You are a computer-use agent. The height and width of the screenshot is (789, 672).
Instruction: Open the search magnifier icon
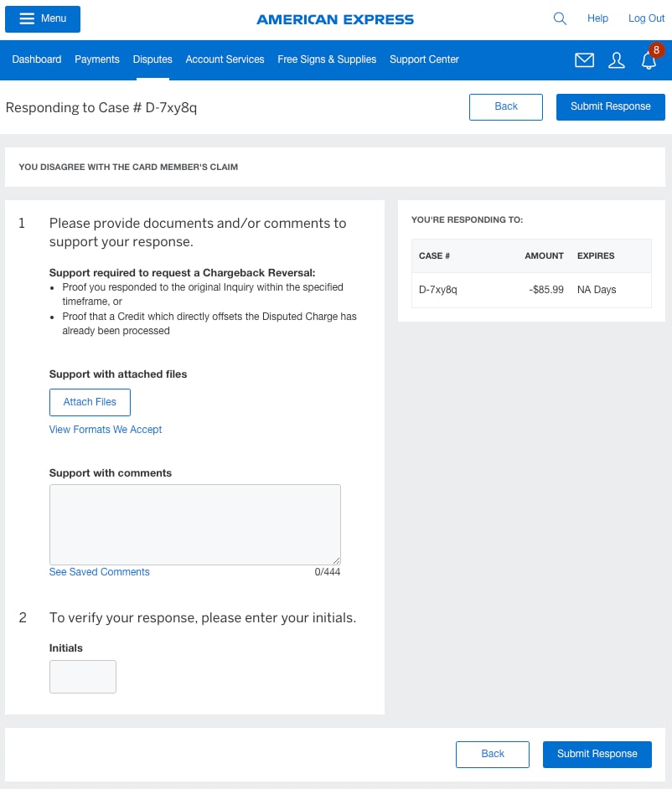point(560,18)
